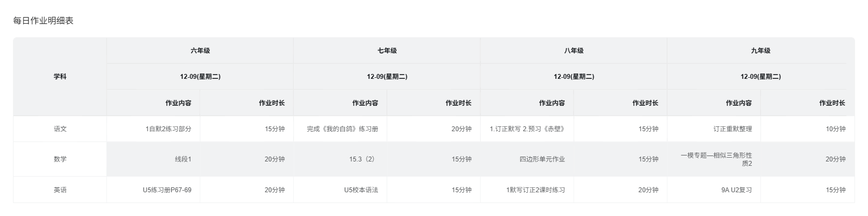Click the 每日作业明细表 title

(x=43, y=21)
